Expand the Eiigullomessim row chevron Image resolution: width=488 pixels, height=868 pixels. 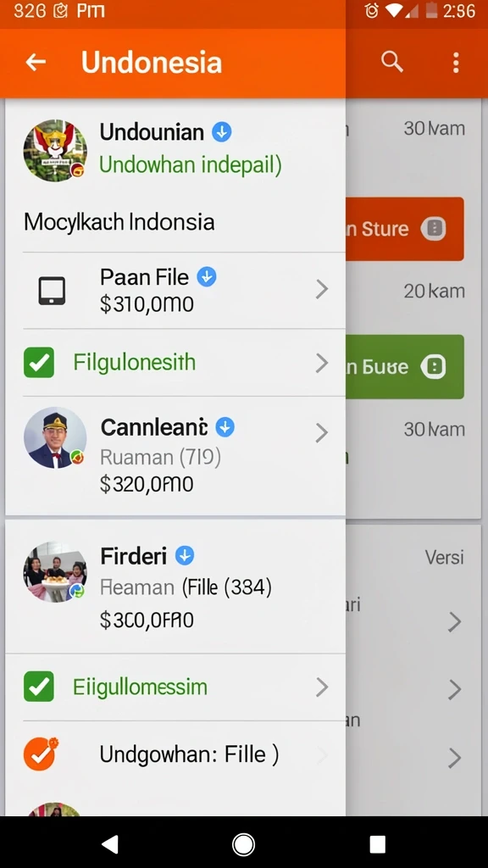[x=322, y=687]
